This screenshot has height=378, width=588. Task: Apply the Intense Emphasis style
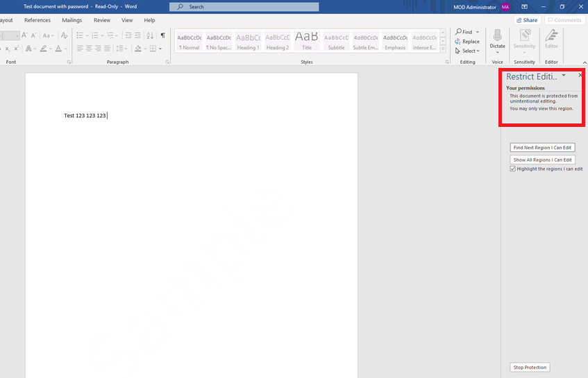click(x=424, y=41)
